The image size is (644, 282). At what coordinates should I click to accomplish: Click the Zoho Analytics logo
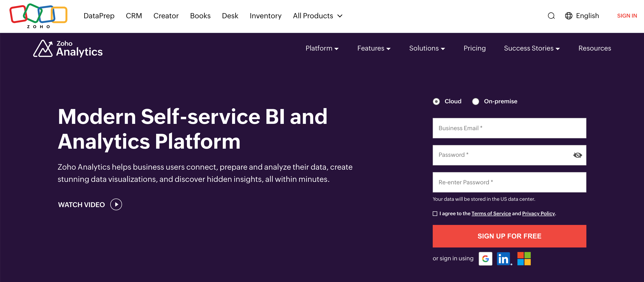pyautogui.click(x=68, y=49)
